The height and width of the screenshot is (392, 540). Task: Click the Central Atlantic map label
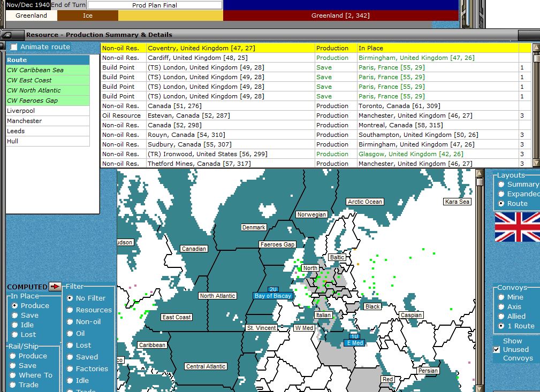tap(206, 366)
